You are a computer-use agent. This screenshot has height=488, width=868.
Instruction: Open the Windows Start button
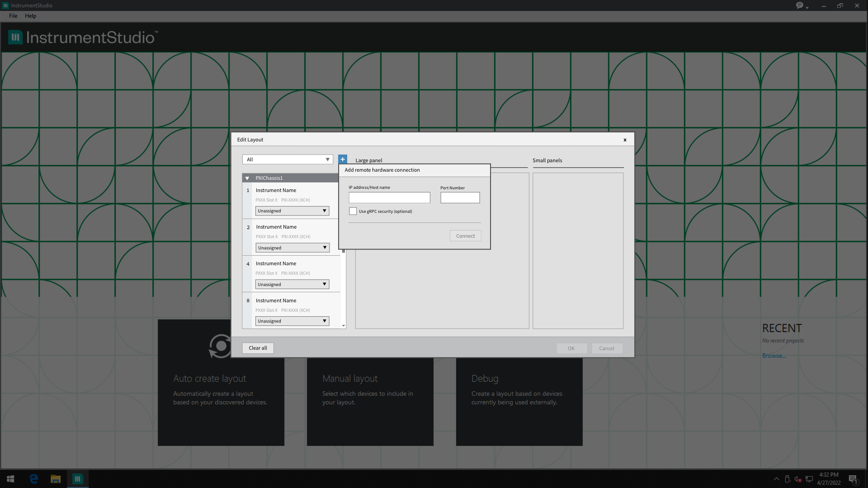(x=10, y=479)
